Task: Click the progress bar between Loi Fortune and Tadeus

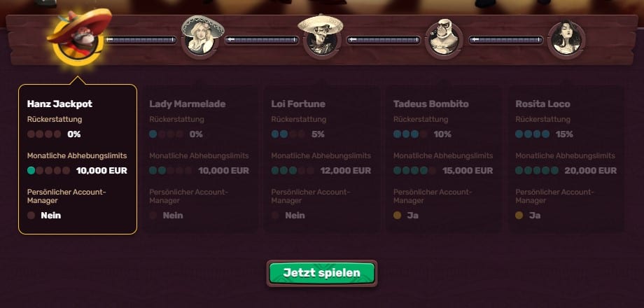Action: pyautogui.click(x=384, y=40)
